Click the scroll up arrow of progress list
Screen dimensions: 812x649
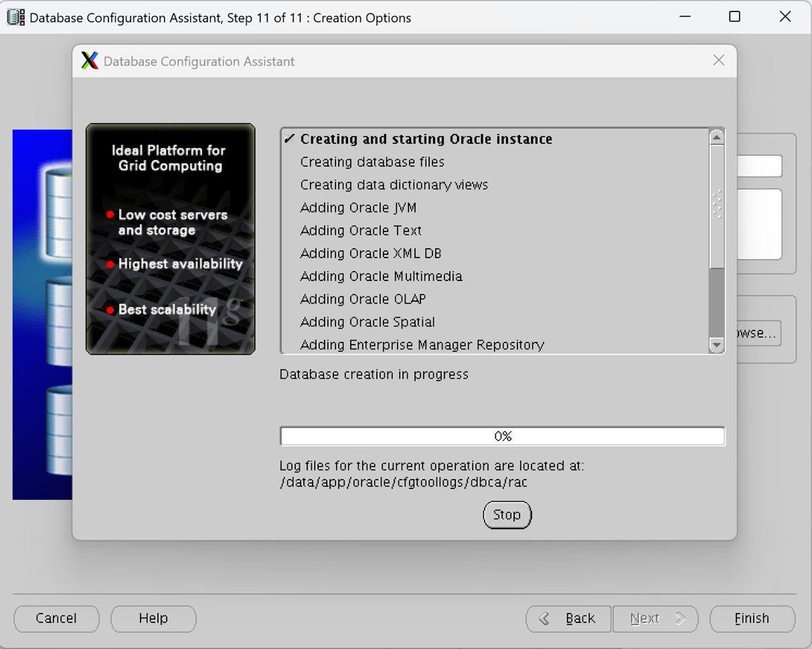[716, 136]
